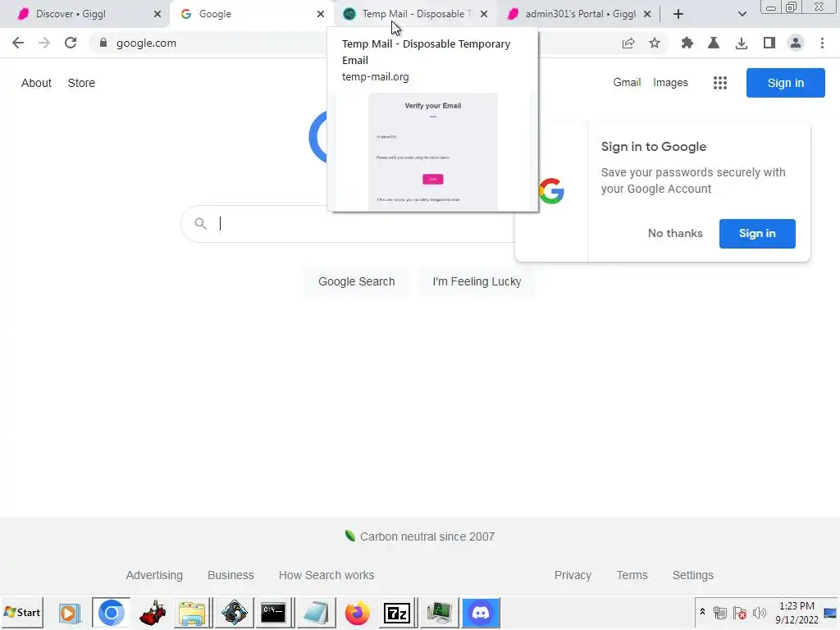This screenshot has height=630, width=840.
Task: Open media player taskbar icon
Action: [70, 612]
